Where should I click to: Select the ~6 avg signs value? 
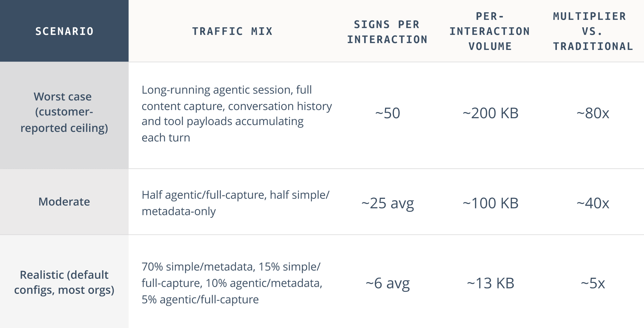click(387, 283)
